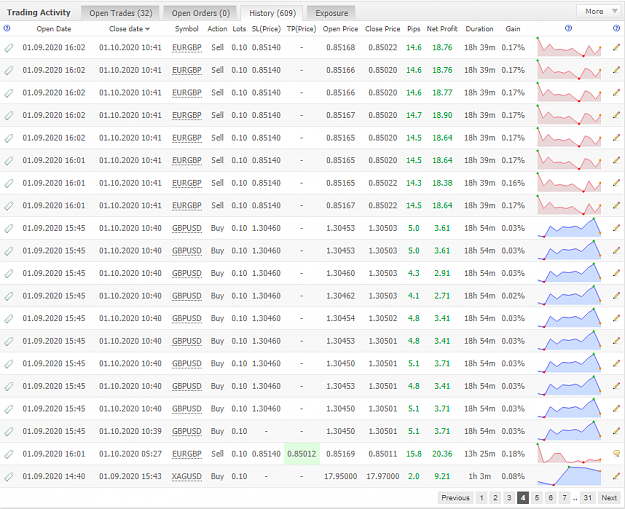Click tag icon of the trade closed at 10:39

(8, 431)
